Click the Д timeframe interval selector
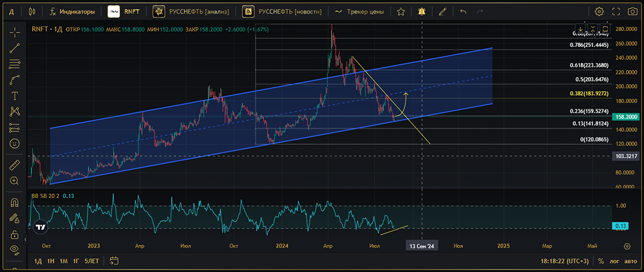644x272 pixels. click(x=11, y=12)
